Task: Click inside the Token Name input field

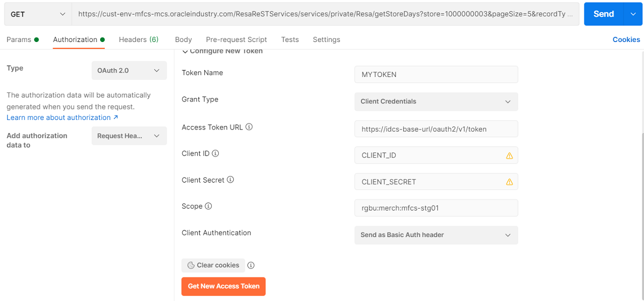Action: [x=436, y=74]
